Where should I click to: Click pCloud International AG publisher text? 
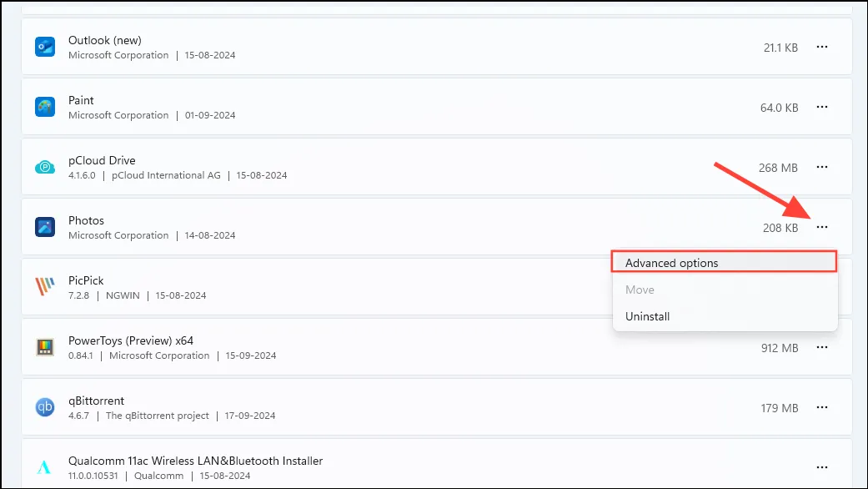(166, 175)
